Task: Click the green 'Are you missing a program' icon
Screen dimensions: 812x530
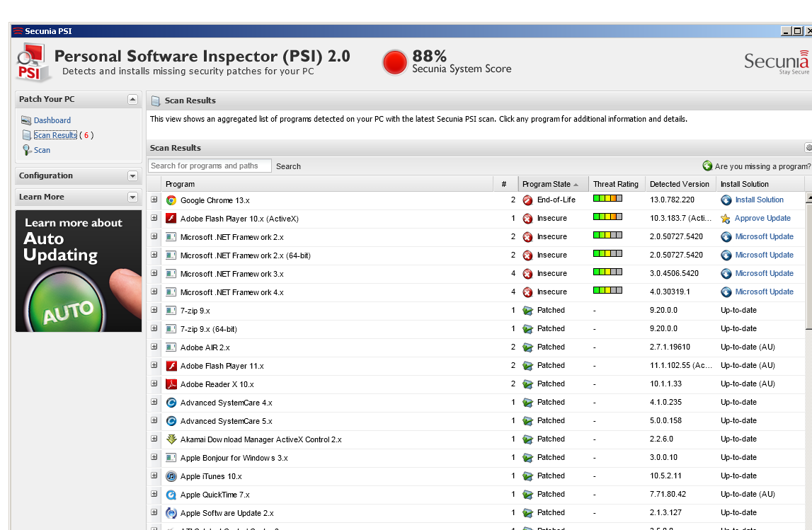Action: [707, 166]
